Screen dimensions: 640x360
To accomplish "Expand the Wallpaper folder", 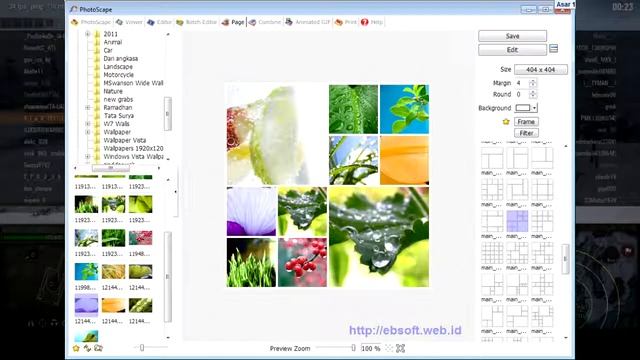I will click(x=88, y=132).
